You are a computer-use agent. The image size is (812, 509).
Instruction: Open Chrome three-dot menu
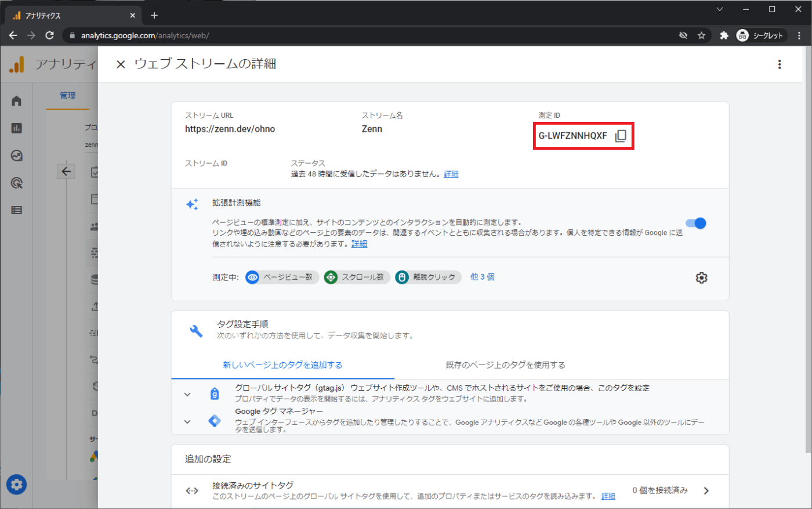799,35
